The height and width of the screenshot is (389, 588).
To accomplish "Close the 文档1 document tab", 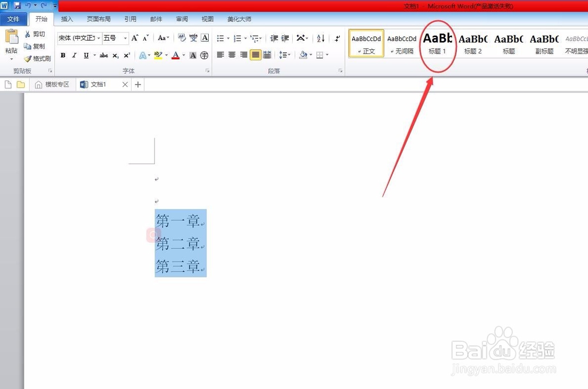I will [125, 85].
